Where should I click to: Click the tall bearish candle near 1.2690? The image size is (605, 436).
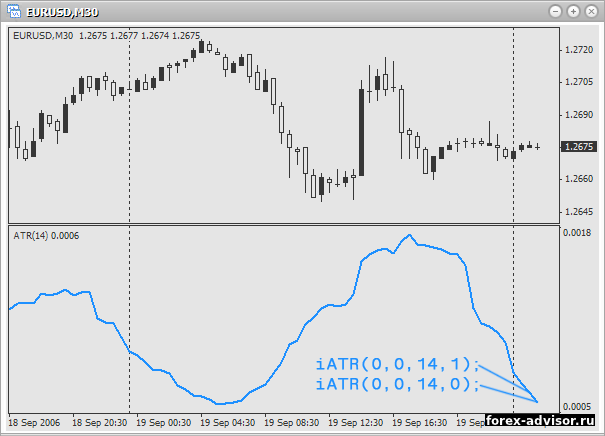tap(362, 132)
